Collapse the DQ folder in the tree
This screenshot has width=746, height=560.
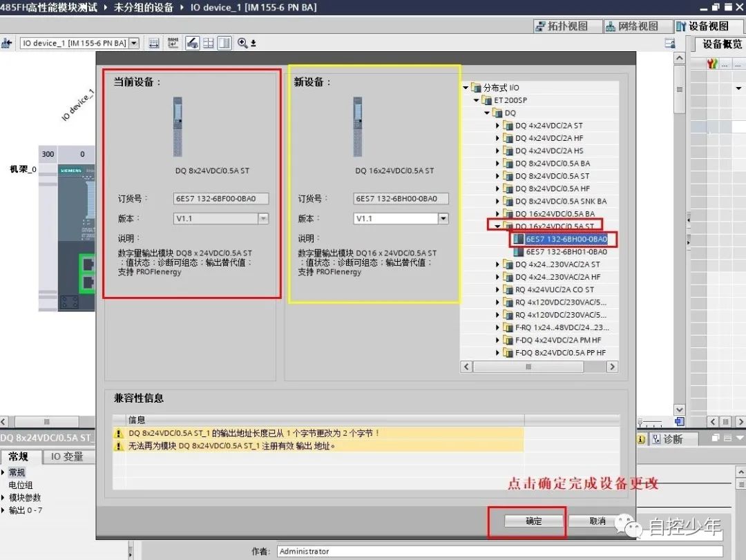tap(487, 113)
